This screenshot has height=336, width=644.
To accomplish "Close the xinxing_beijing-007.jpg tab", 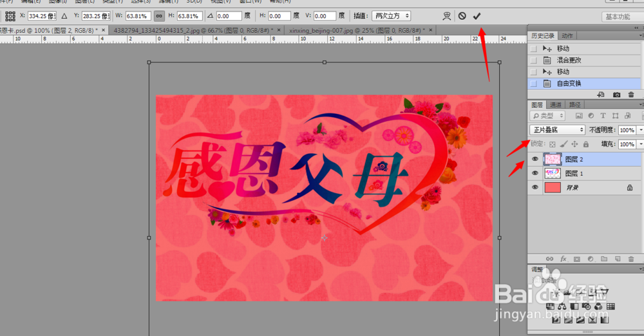I will [x=430, y=30].
